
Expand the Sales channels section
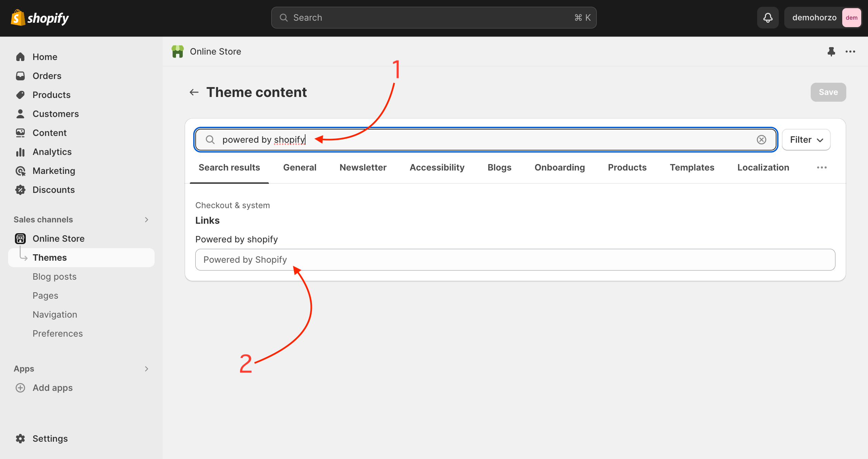[x=146, y=220]
